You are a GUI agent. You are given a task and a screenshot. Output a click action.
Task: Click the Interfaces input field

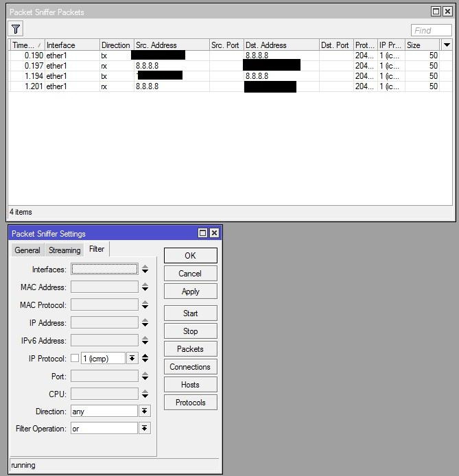[104, 269]
